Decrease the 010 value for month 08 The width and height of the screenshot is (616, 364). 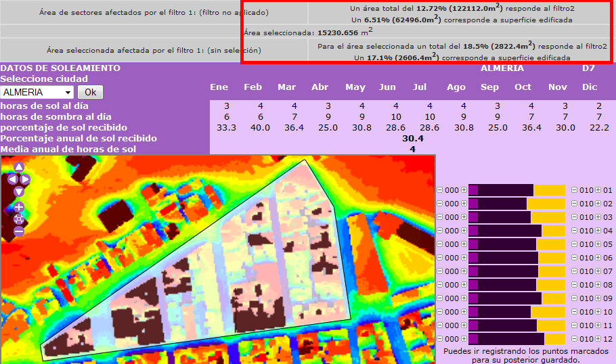(575, 285)
